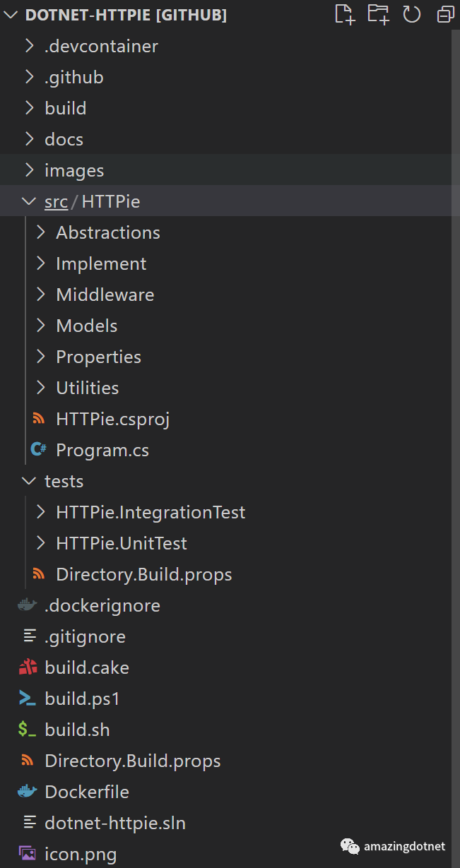
Task: Click the New Folder icon
Action: tap(378, 14)
